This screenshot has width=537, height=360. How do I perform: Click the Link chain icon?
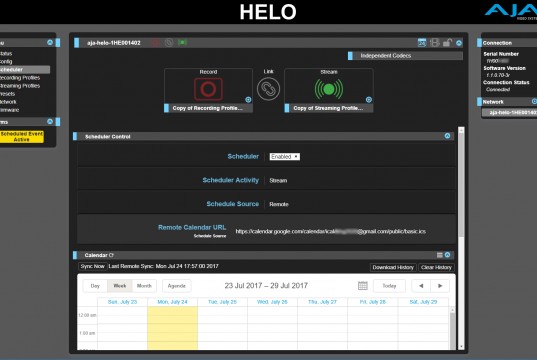[x=268, y=89]
